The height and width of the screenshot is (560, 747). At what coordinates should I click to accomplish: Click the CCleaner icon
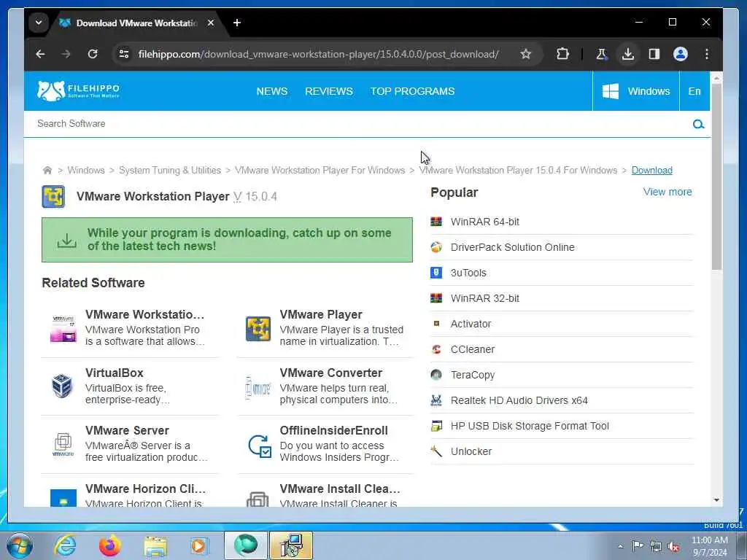(x=436, y=349)
